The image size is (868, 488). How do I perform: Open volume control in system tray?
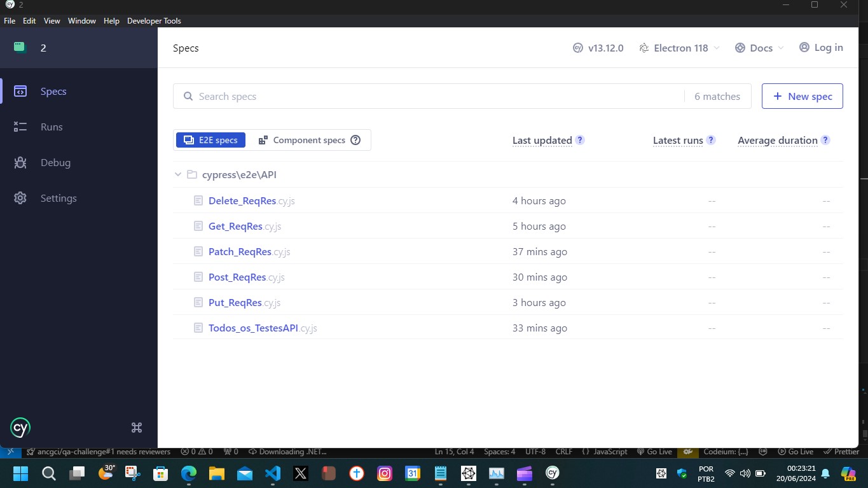pyautogui.click(x=745, y=473)
